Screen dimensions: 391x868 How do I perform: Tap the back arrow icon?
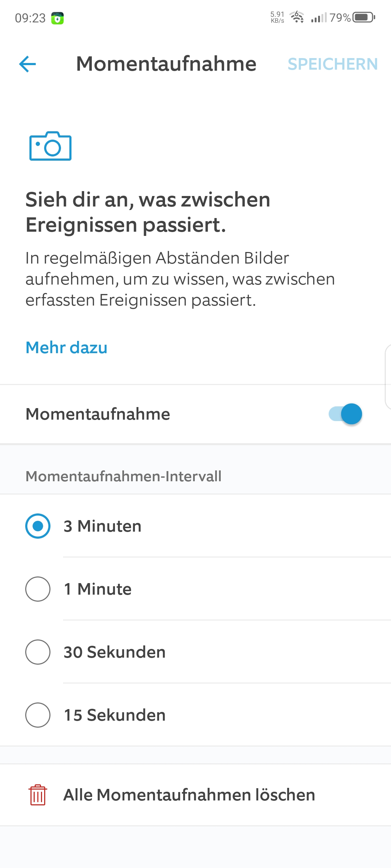coord(28,64)
